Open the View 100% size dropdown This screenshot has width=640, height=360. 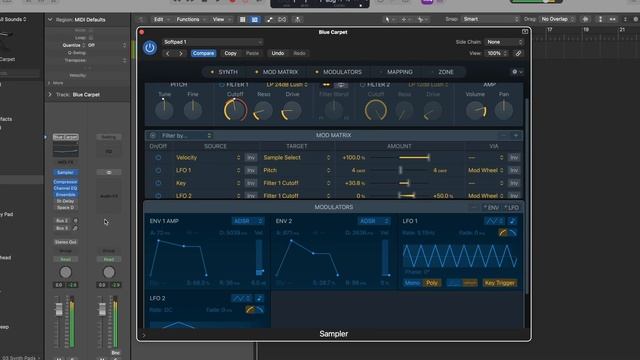tap(497, 53)
